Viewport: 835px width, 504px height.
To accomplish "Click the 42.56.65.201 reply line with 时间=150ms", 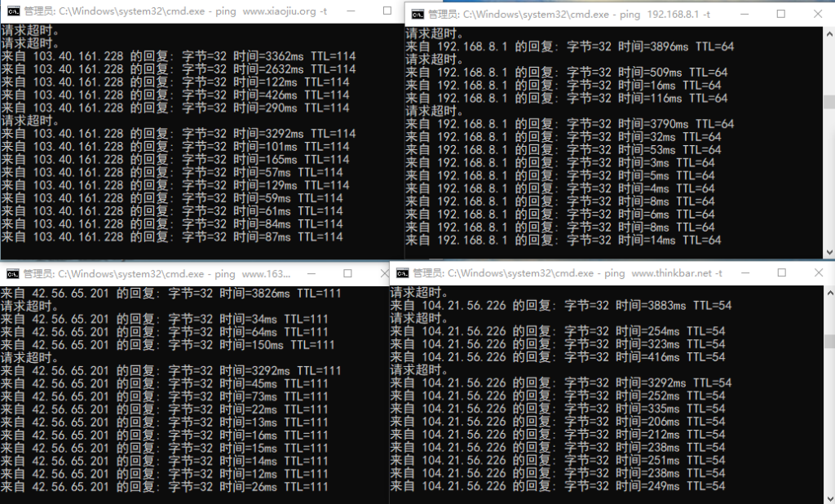I will pos(168,345).
